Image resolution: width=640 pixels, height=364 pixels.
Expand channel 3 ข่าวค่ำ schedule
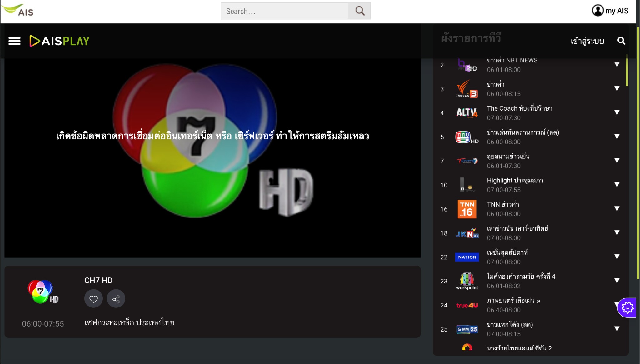(617, 89)
